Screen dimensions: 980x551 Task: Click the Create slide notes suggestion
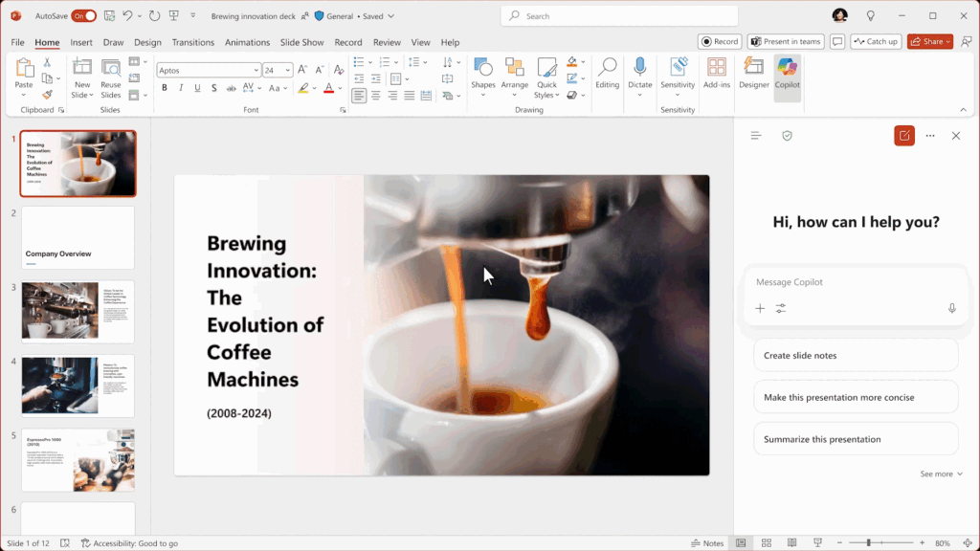click(x=855, y=355)
